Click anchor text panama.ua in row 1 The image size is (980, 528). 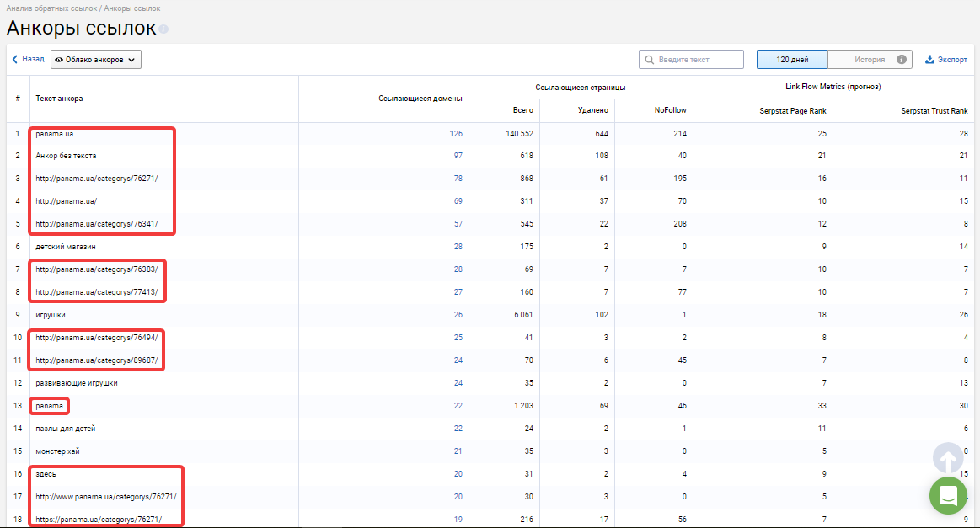coord(55,134)
